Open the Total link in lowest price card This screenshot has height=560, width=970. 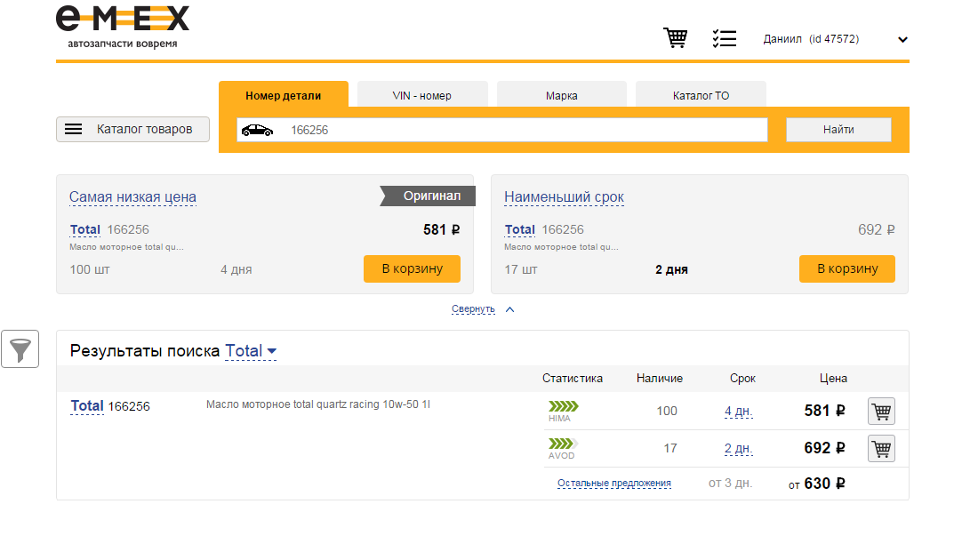click(85, 229)
